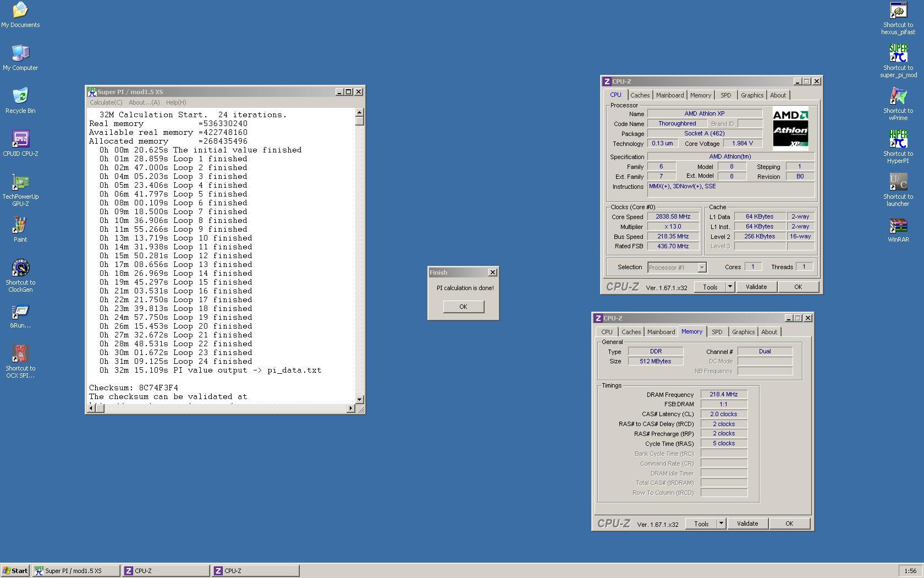Screen dimensions: 924x578
Task: Switch to SPD tab in lower CPU-Z
Action: coord(717,332)
